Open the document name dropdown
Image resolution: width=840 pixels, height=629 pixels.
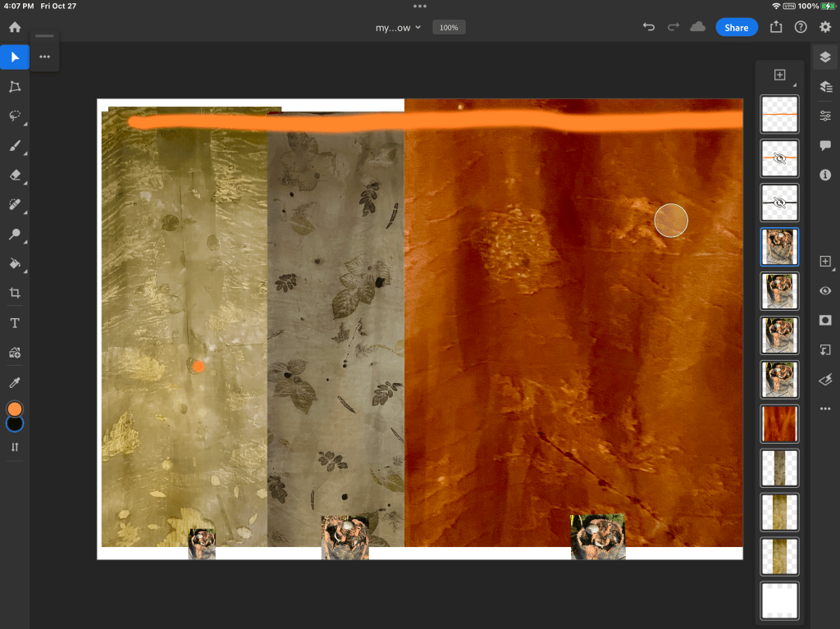pyautogui.click(x=398, y=28)
